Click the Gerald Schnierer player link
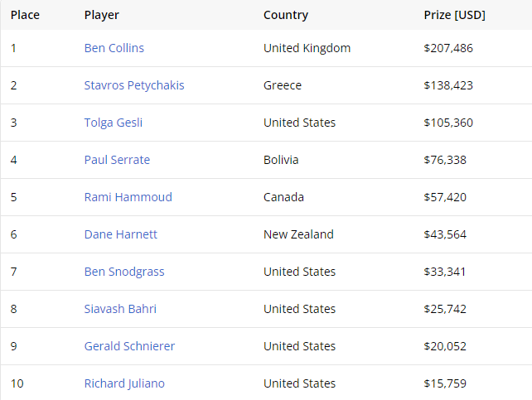 pos(129,346)
